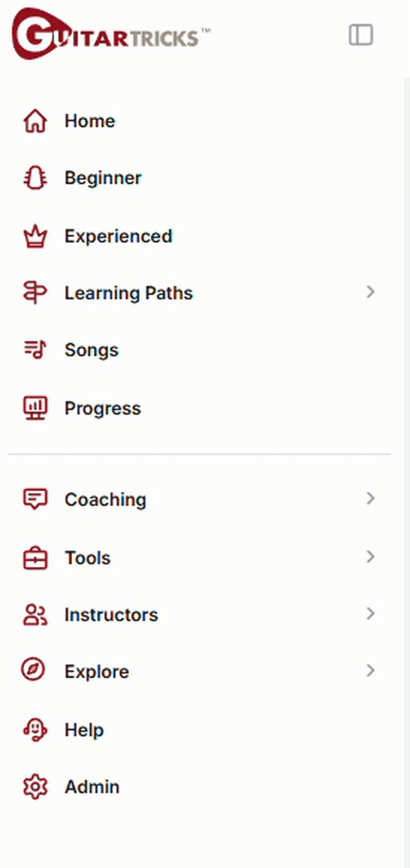This screenshot has height=868, width=410.
Task: Click the Progress chart icon
Action: [x=35, y=408]
